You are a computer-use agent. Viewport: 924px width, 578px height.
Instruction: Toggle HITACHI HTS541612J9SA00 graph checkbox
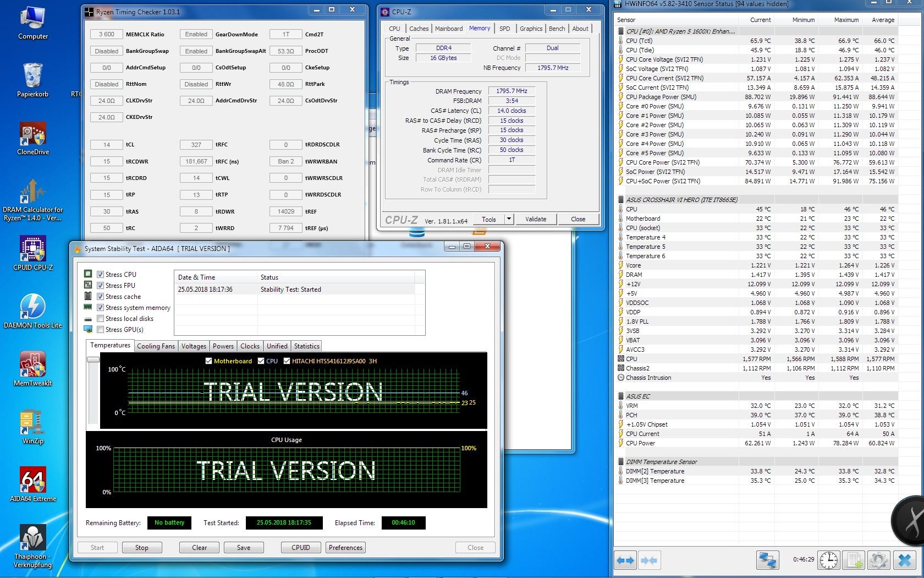click(x=287, y=361)
